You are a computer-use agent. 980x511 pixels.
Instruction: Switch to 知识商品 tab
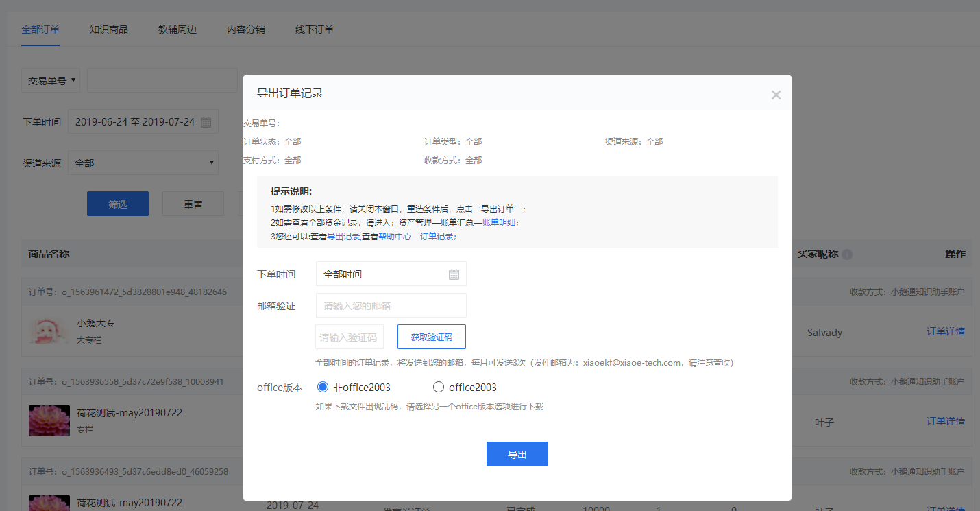[108, 29]
